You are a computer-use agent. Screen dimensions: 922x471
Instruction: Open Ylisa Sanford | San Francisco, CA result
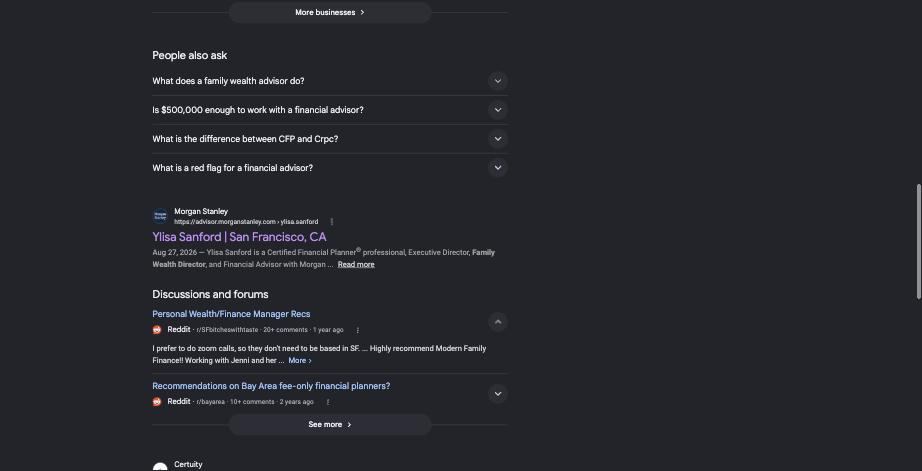pyautogui.click(x=239, y=237)
